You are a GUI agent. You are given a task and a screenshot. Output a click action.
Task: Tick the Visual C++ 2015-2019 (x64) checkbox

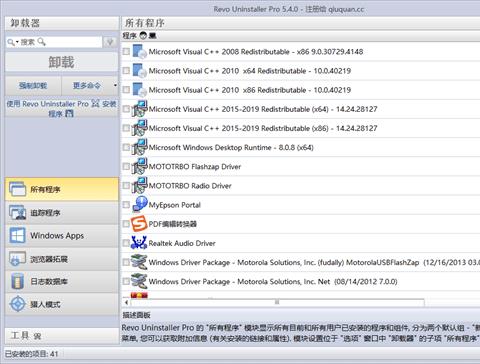pos(126,109)
